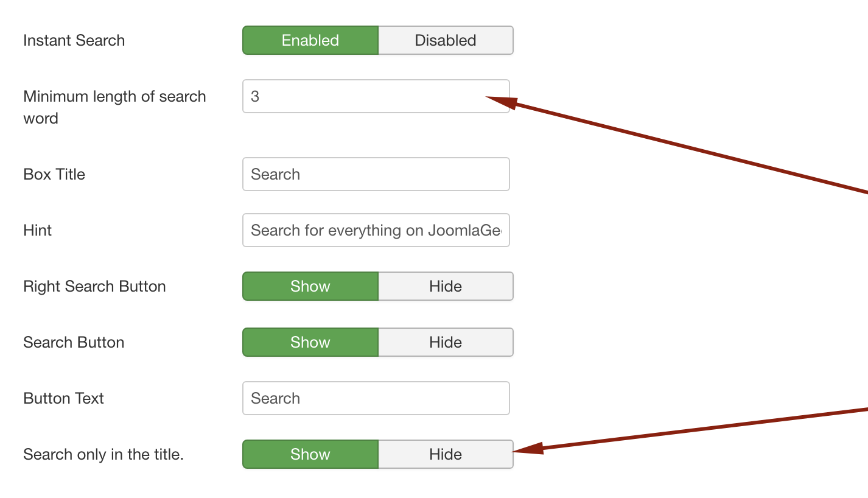
Task: Click the Instant Search label
Action: [x=74, y=40]
